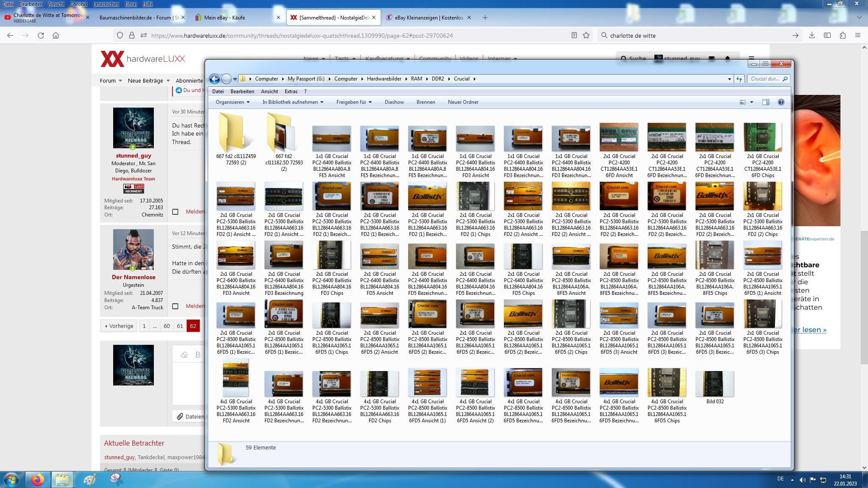This screenshot has width=868, height=488.
Task: Open the Snipping Tool taskbar icon
Action: point(116,480)
